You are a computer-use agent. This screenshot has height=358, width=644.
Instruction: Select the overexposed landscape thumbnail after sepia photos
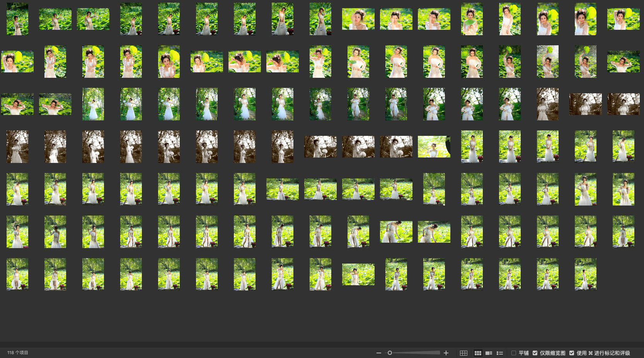click(x=434, y=147)
